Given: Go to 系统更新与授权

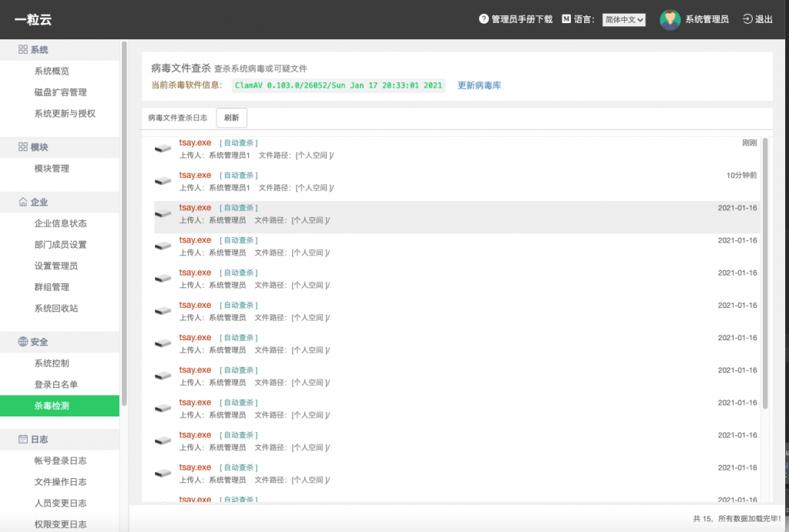Looking at the screenshot, I should coord(65,113).
